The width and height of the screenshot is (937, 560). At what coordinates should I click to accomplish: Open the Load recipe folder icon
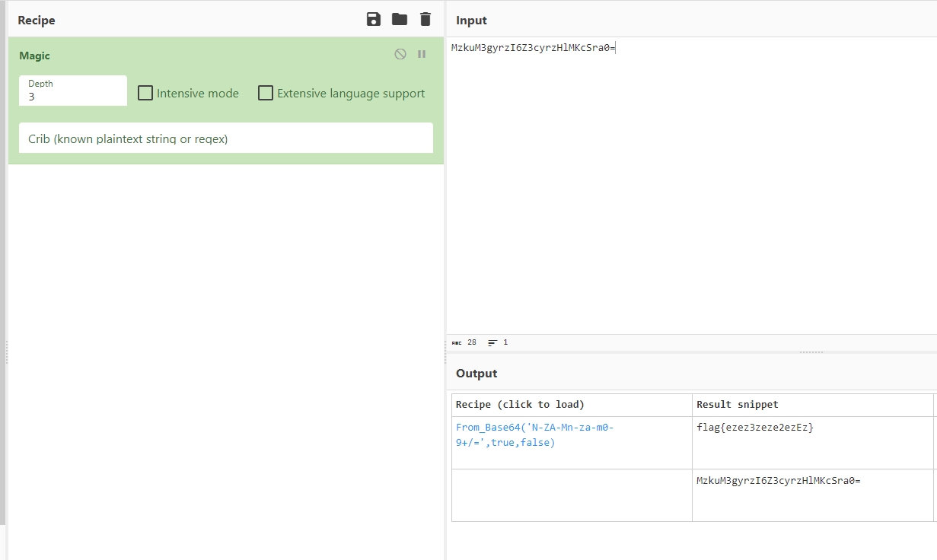(x=400, y=20)
